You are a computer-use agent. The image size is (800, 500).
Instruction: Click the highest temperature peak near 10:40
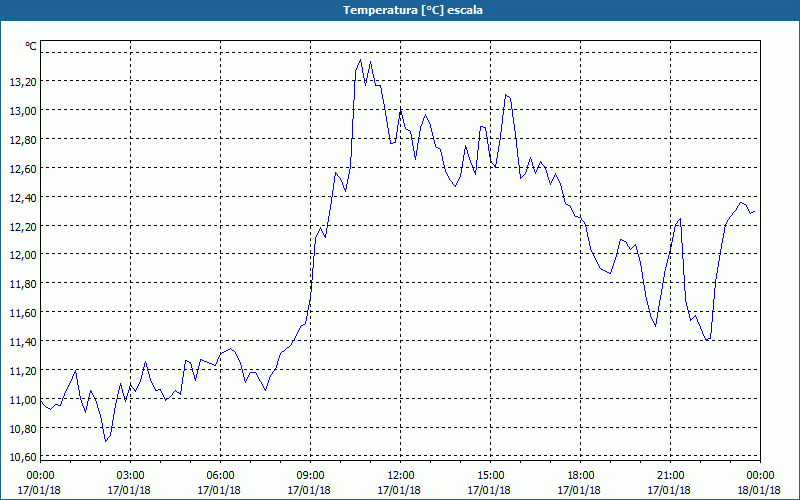click(x=361, y=60)
